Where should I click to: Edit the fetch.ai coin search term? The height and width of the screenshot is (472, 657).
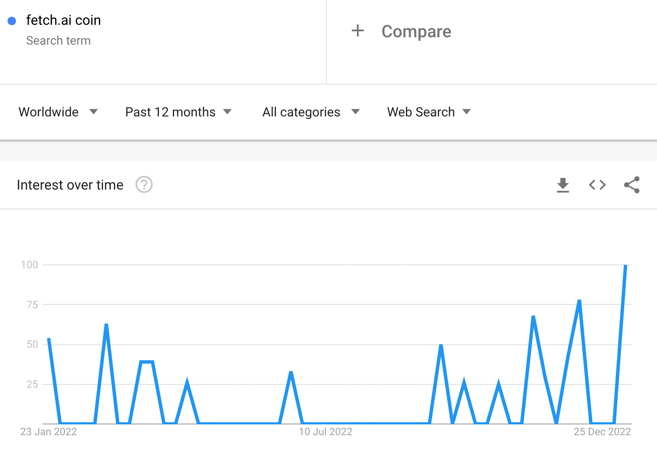(x=63, y=20)
